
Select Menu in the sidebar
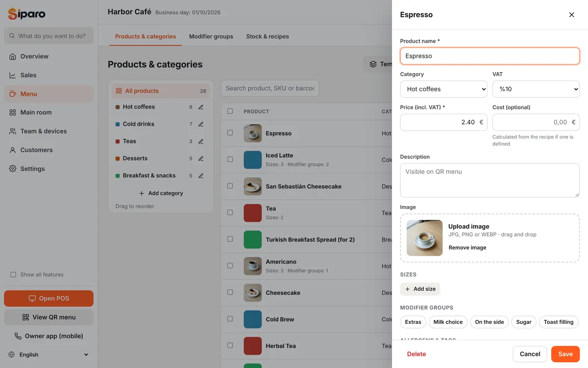[49, 94]
